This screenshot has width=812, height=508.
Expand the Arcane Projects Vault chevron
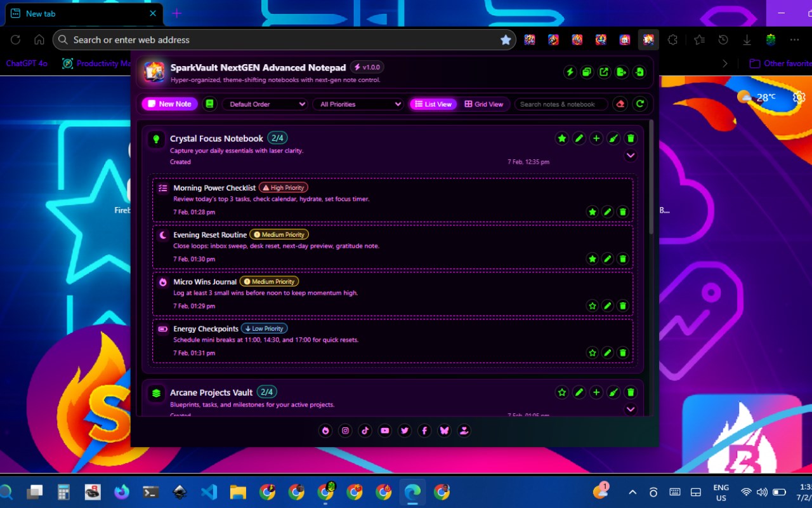(x=631, y=410)
